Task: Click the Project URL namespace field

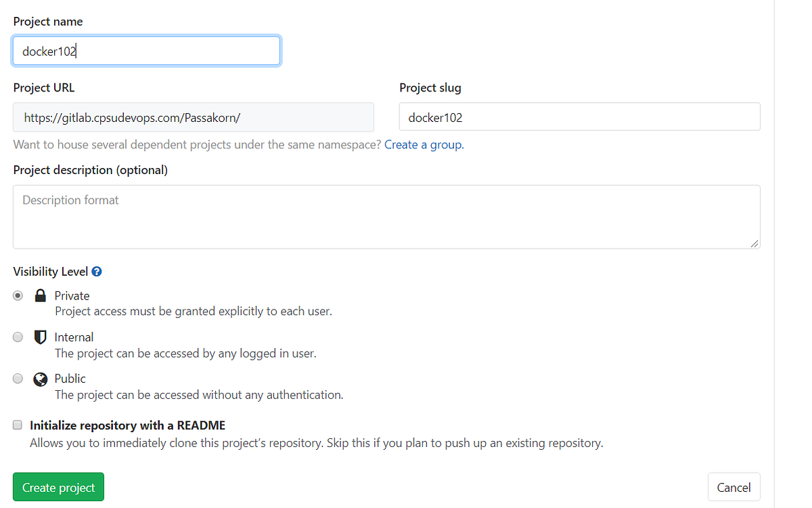Action: 193,117
